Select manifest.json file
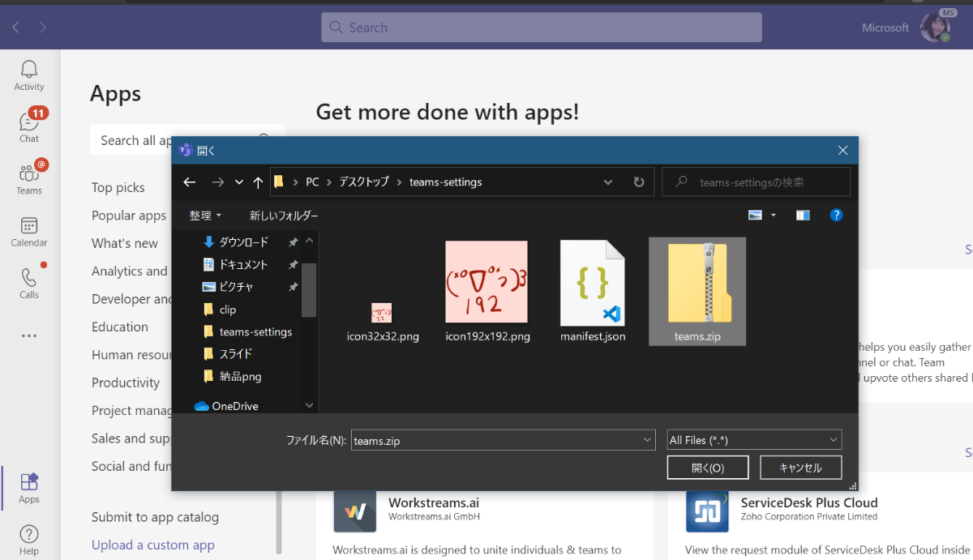 click(x=593, y=292)
